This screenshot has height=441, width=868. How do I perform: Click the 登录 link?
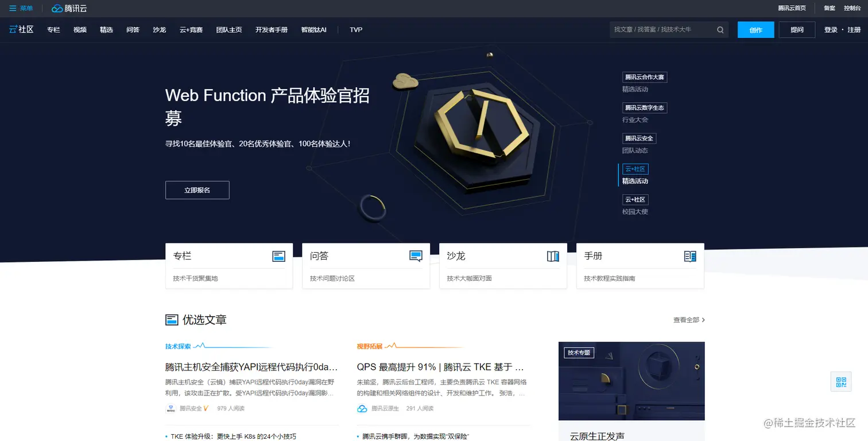click(x=831, y=30)
